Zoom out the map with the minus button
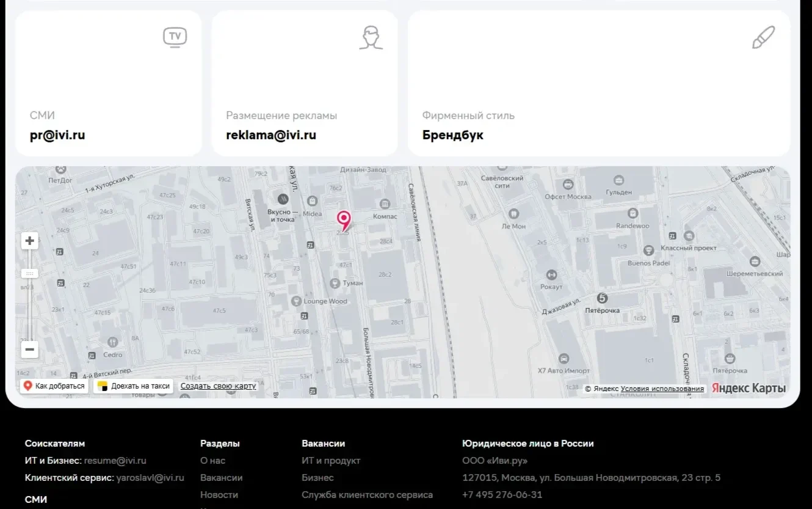Viewport: 812px width, 509px height. (29, 350)
